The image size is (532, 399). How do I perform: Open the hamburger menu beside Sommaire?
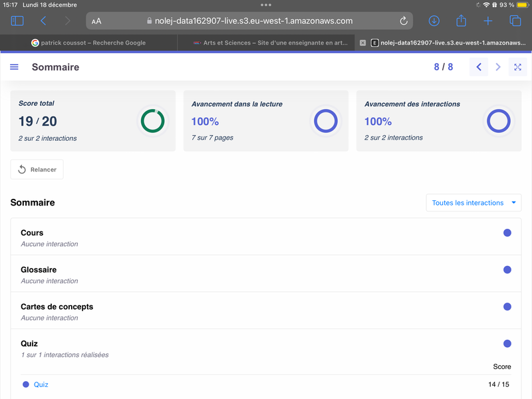point(15,67)
